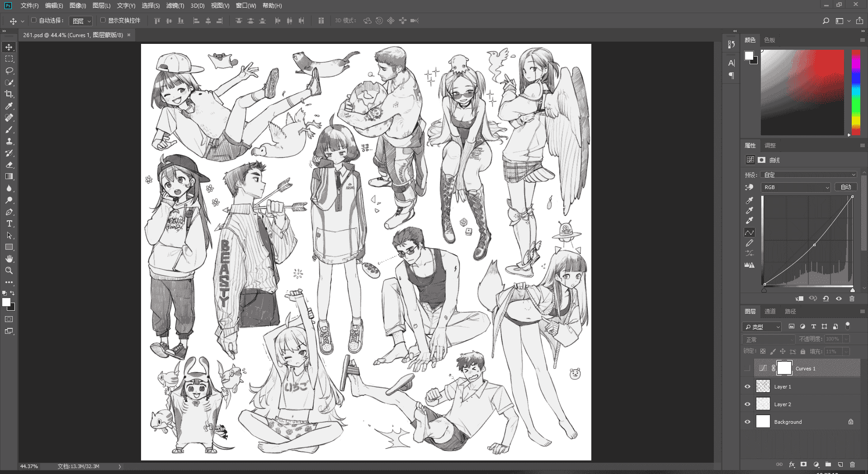Open the Filter menu

pyautogui.click(x=175, y=5)
